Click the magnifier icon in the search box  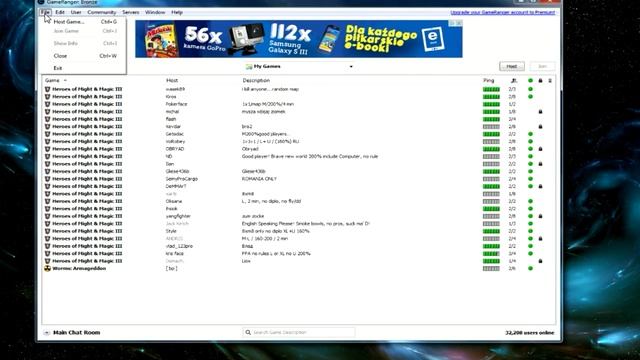coord(248,332)
